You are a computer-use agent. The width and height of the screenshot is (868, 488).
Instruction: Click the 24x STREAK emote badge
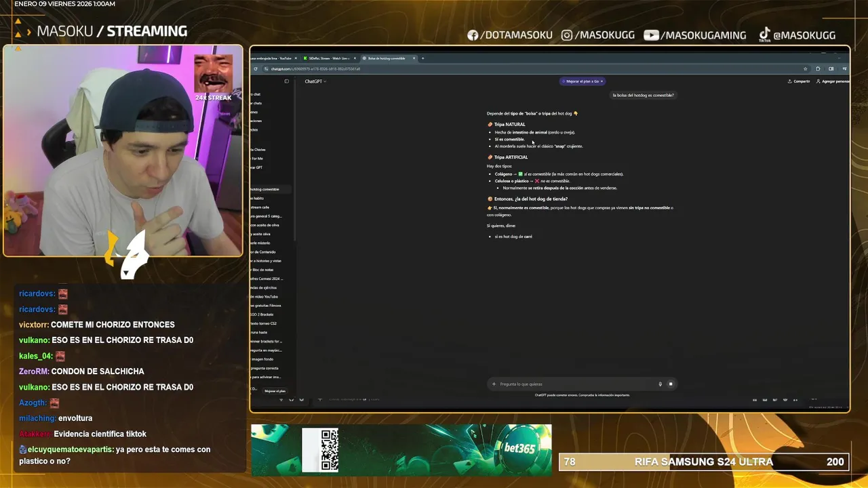click(x=214, y=78)
